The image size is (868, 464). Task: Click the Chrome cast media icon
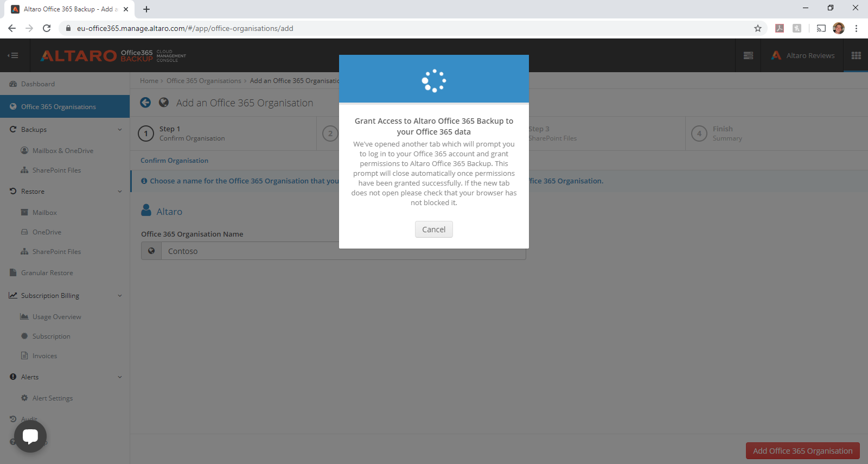click(821, 28)
